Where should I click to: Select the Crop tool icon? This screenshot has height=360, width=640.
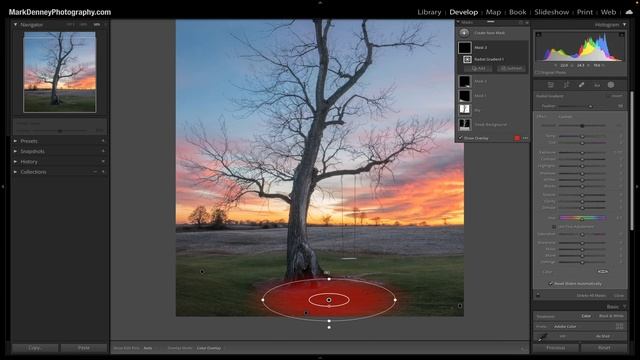coord(566,85)
